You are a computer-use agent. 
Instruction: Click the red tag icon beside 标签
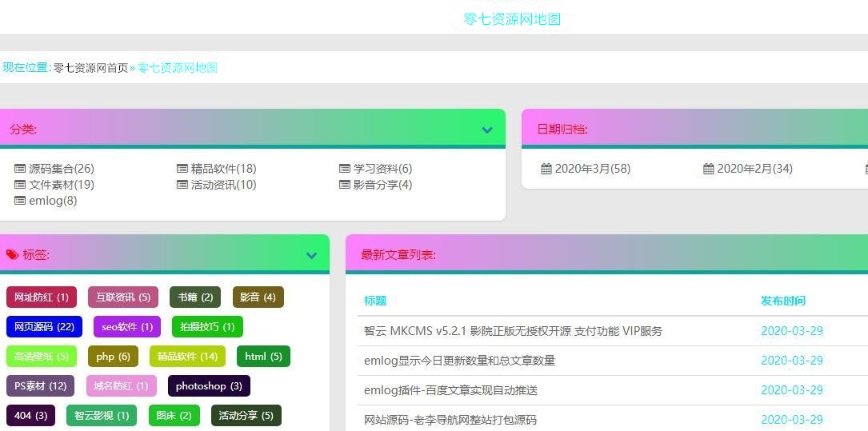click(12, 255)
